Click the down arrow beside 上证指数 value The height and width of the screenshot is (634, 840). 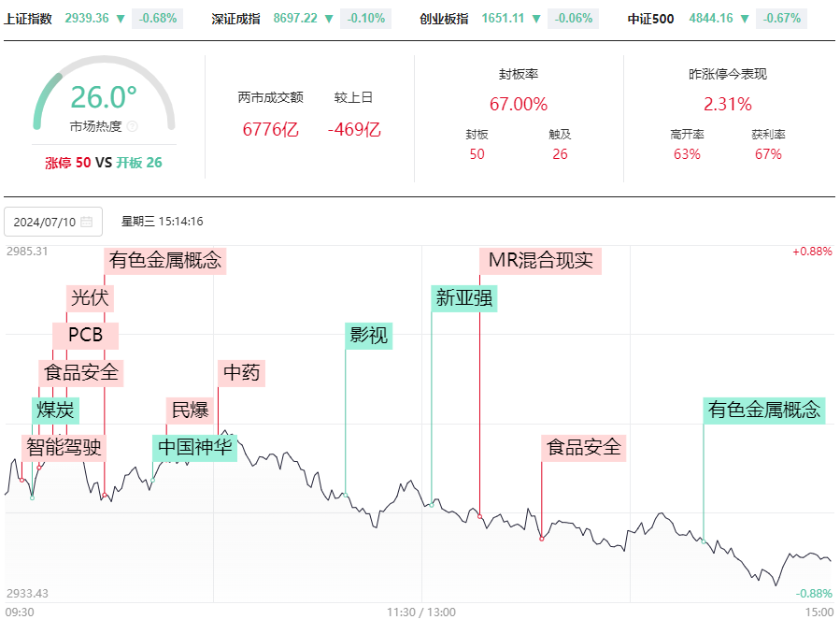[121, 19]
